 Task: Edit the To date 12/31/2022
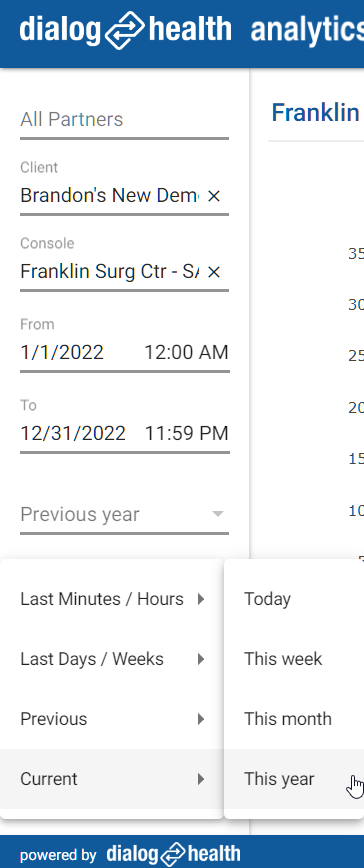tap(73, 433)
